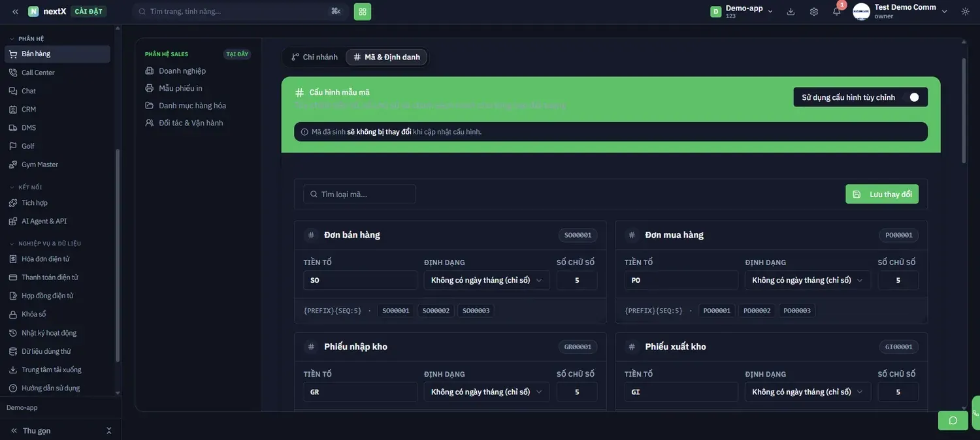Open the green chat bubble widget
980x440 pixels.
coord(953,420)
